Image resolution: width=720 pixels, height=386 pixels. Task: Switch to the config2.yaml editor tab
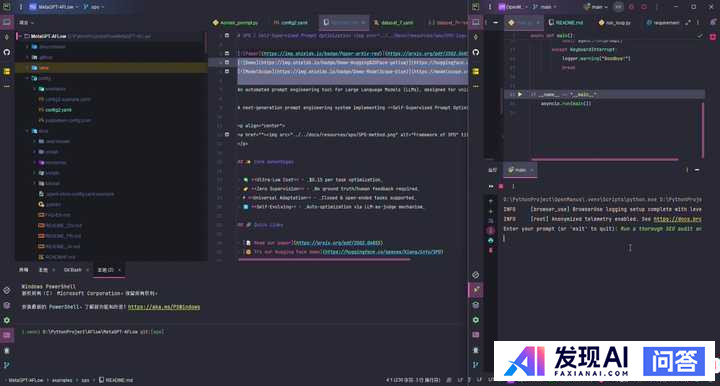pos(291,22)
